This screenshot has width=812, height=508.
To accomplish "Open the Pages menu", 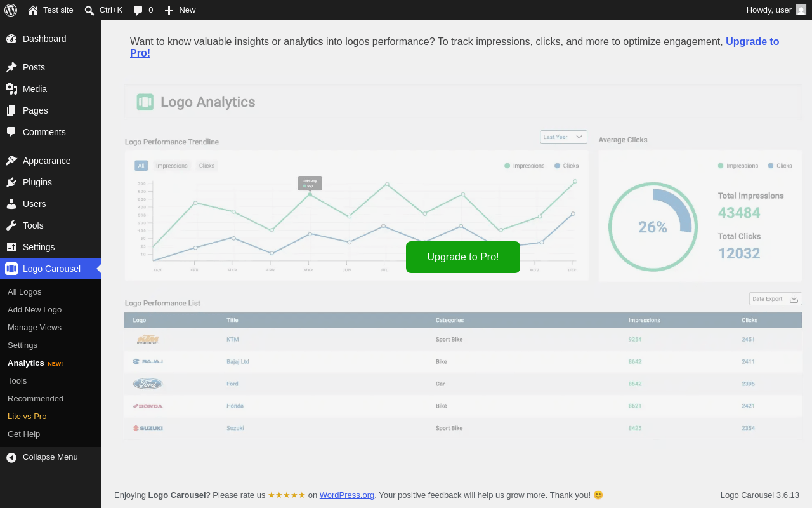I will tap(51, 110).
